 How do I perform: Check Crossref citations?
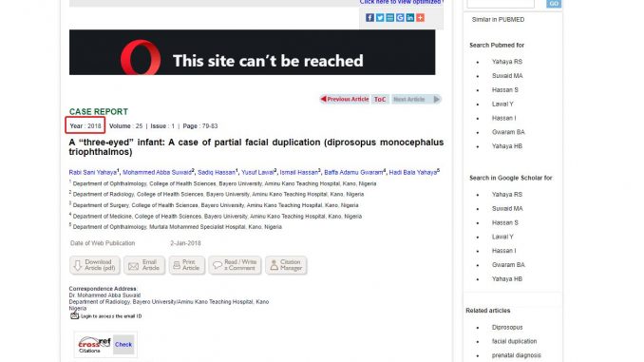[x=123, y=344]
